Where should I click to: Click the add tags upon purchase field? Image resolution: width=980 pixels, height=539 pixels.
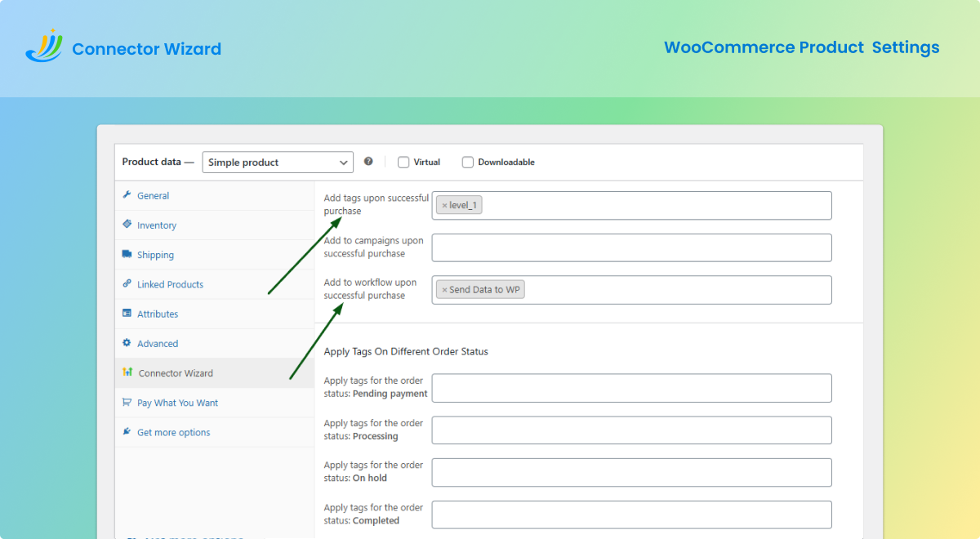click(631, 206)
